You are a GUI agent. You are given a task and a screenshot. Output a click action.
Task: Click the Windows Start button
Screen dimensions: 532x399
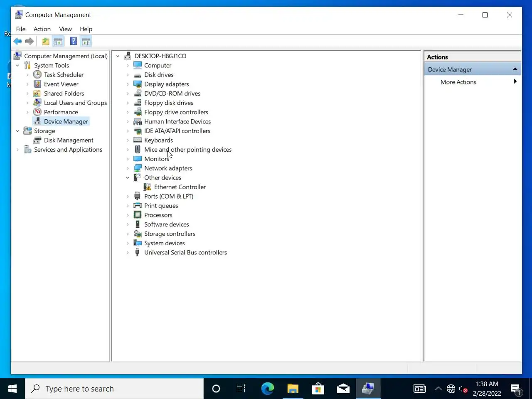[12, 389]
